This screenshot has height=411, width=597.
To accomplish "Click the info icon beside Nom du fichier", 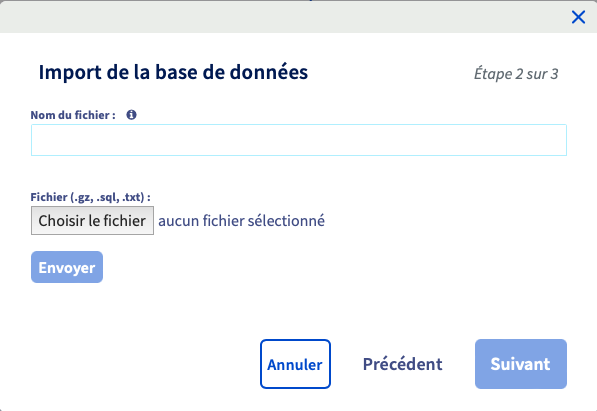I will point(131,115).
